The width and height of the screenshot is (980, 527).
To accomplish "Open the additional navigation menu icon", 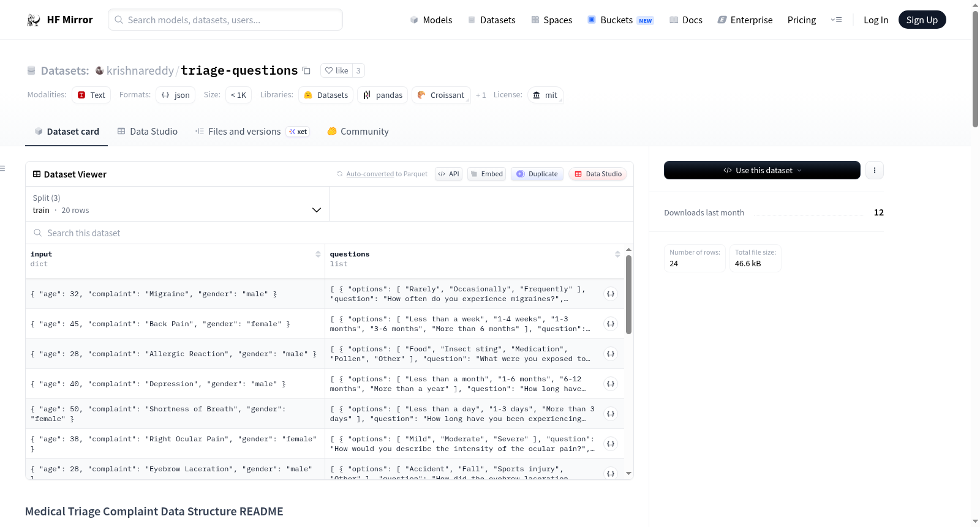I will point(836,20).
